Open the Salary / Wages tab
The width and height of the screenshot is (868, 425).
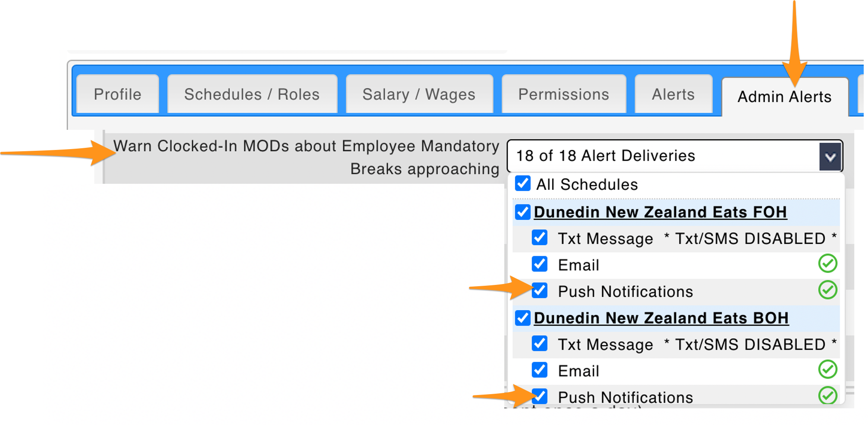click(x=419, y=94)
